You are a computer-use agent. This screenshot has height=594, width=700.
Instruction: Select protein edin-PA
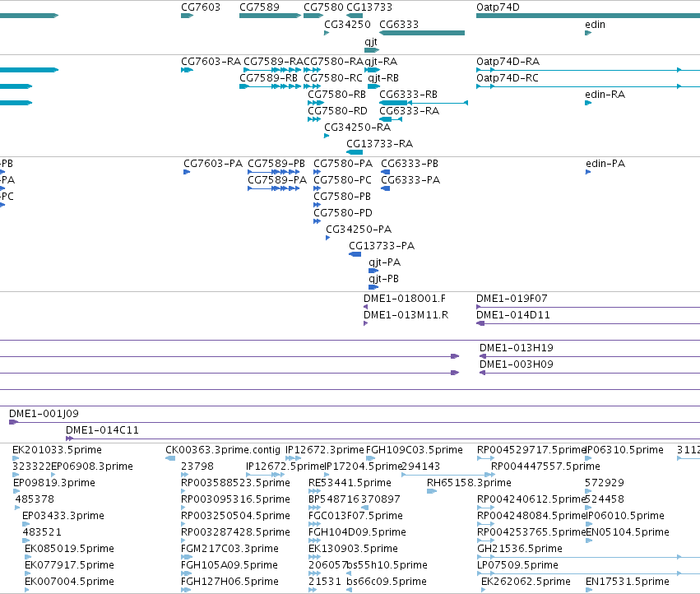(605, 164)
